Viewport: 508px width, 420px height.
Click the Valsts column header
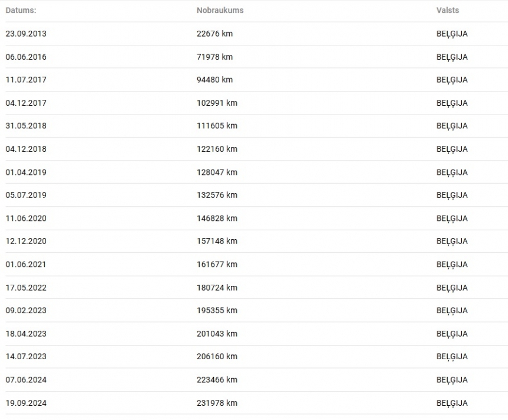447,10
